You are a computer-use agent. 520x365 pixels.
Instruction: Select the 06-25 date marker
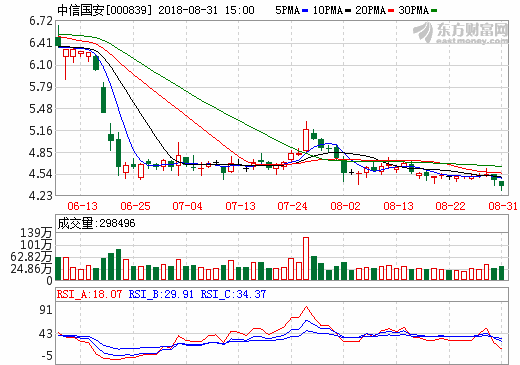coord(135,206)
